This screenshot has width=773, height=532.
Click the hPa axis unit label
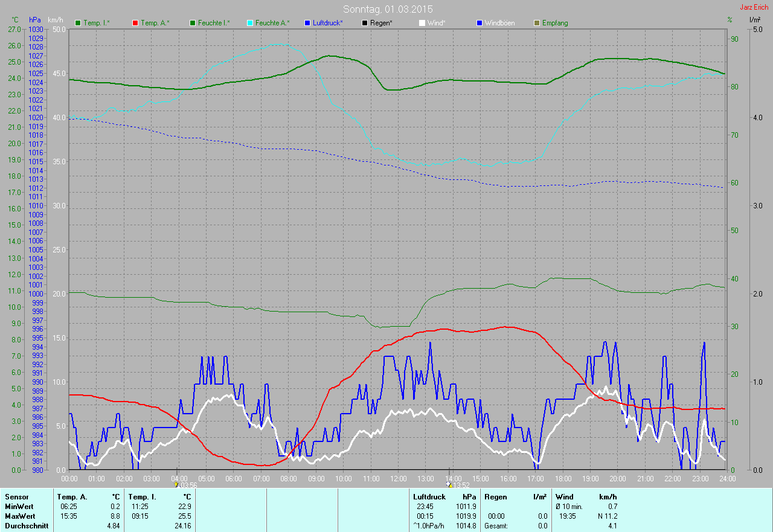click(x=34, y=20)
